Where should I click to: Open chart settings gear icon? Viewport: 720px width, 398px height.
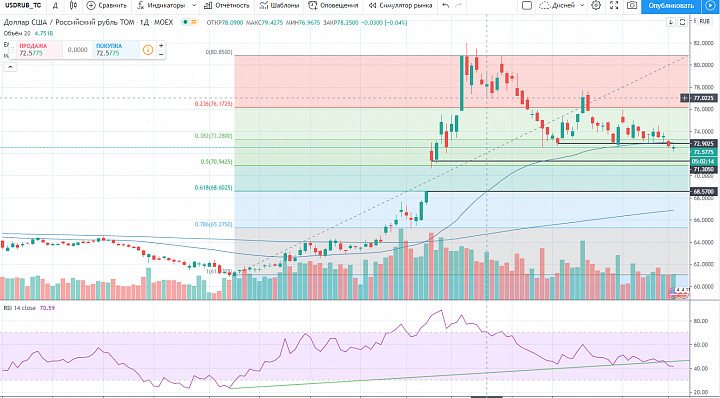(x=596, y=6)
